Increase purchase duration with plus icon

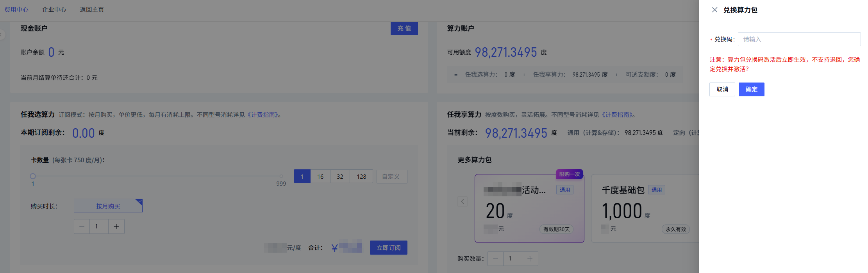[x=116, y=226]
